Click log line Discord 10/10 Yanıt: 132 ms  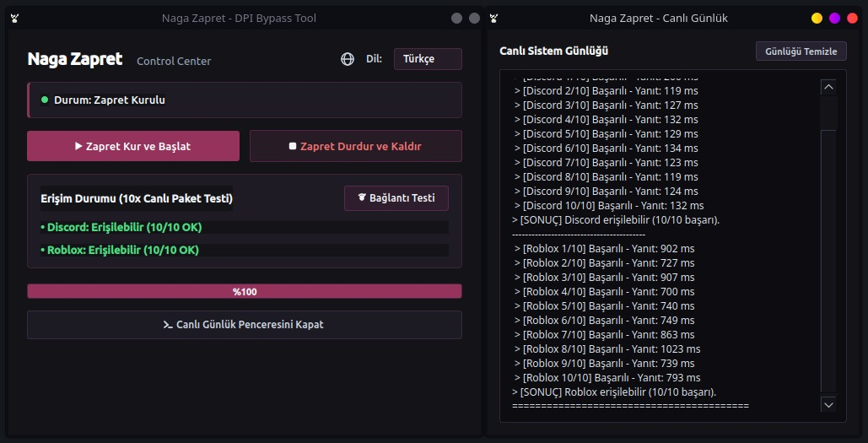(609, 206)
